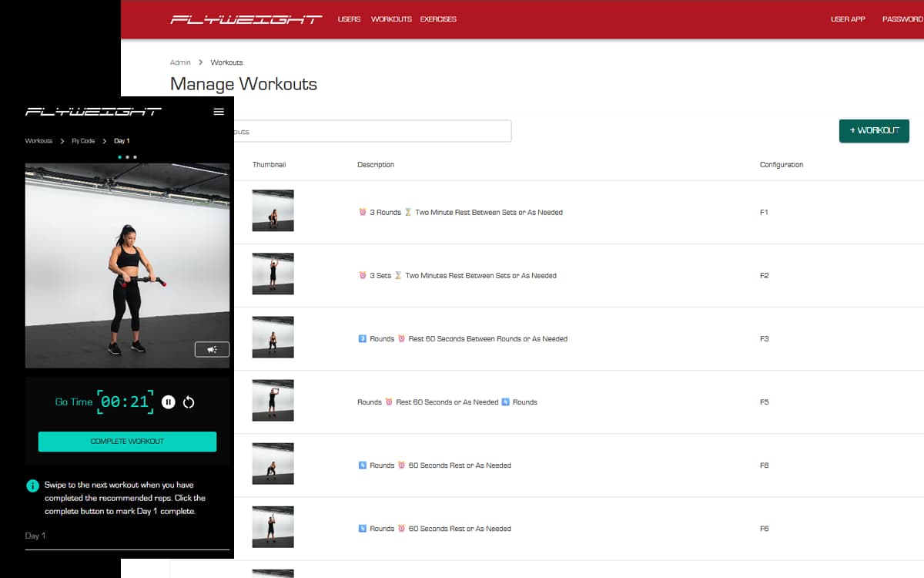The width and height of the screenshot is (924, 578).
Task: Click F6 row '60 Seconds Rest' description
Action: pyautogui.click(x=434, y=529)
